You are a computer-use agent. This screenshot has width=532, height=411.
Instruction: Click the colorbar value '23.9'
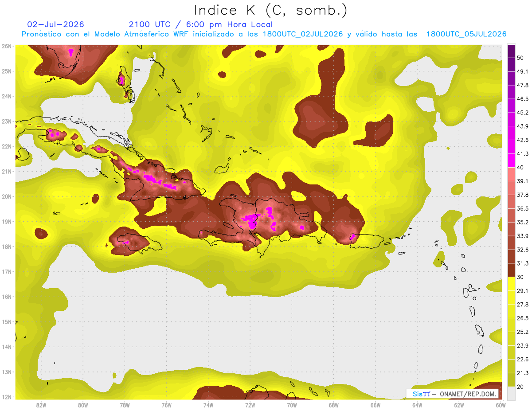[x=523, y=345]
